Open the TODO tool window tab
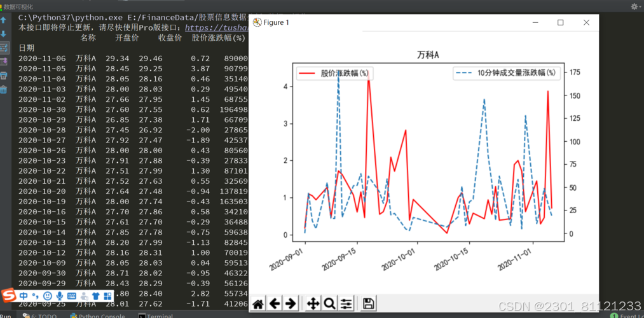Image resolution: width=644 pixels, height=318 pixels. click(x=40, y=316)
